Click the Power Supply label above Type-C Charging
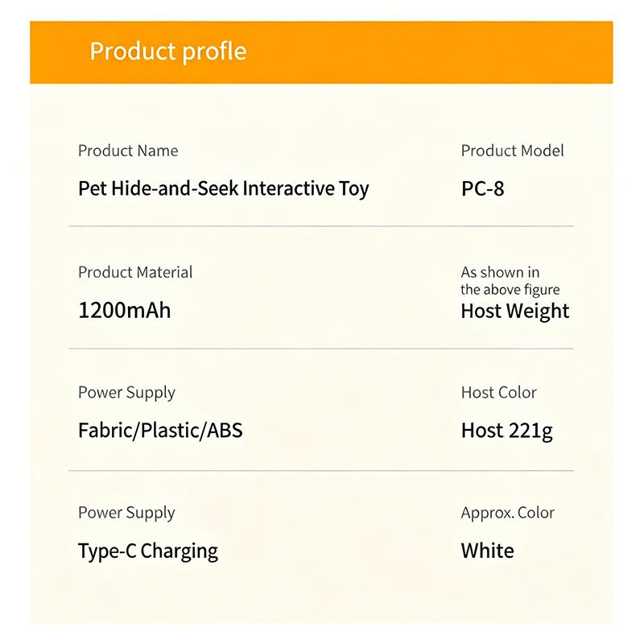The image size is (644, 644). pyautogui.click(x=126, y=513)
